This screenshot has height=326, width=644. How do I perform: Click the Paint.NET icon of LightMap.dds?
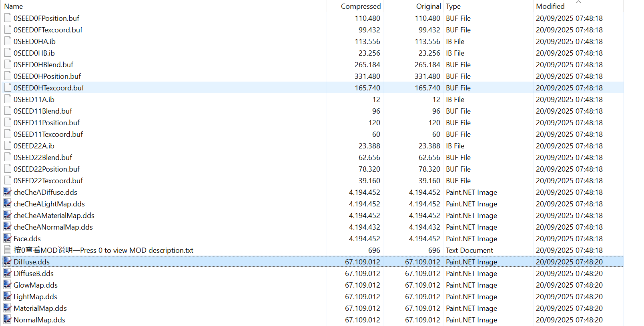[8, 296]
